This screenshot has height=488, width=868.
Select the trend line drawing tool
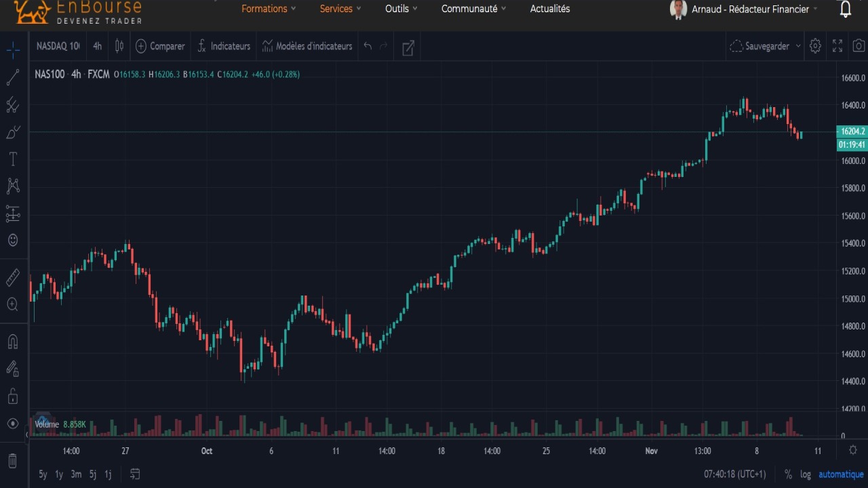13,77
